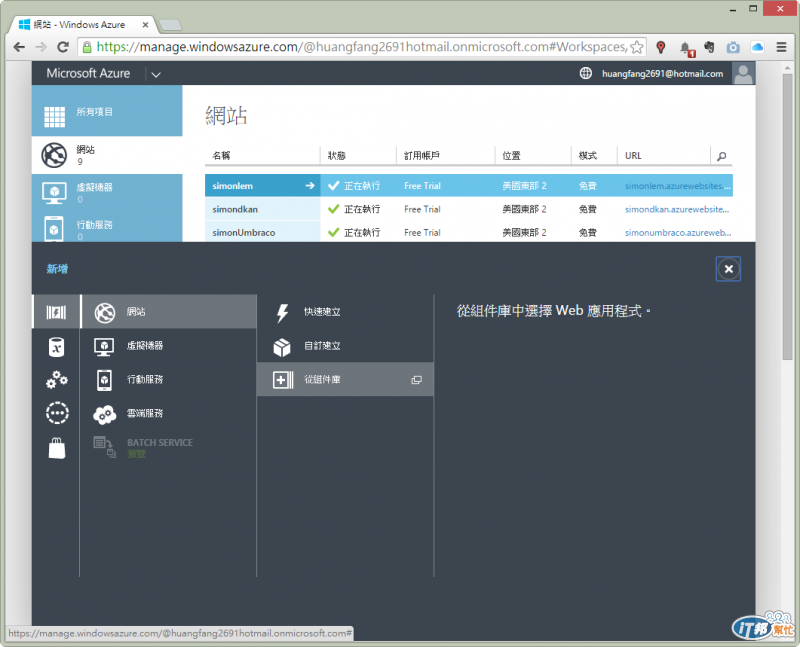Click the browser address bar
The width and height of the screenshot is (800, 647).
[361, 47]
